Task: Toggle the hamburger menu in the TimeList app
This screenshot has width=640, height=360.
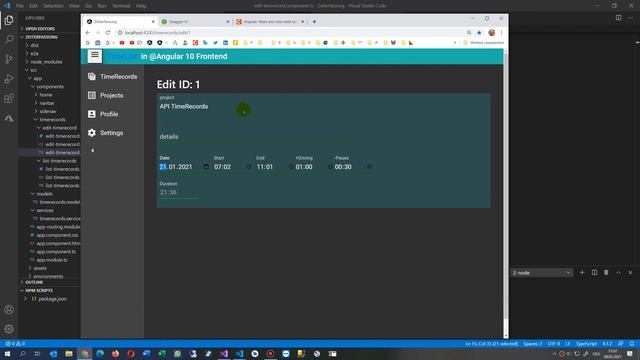Action: point(95,56)
